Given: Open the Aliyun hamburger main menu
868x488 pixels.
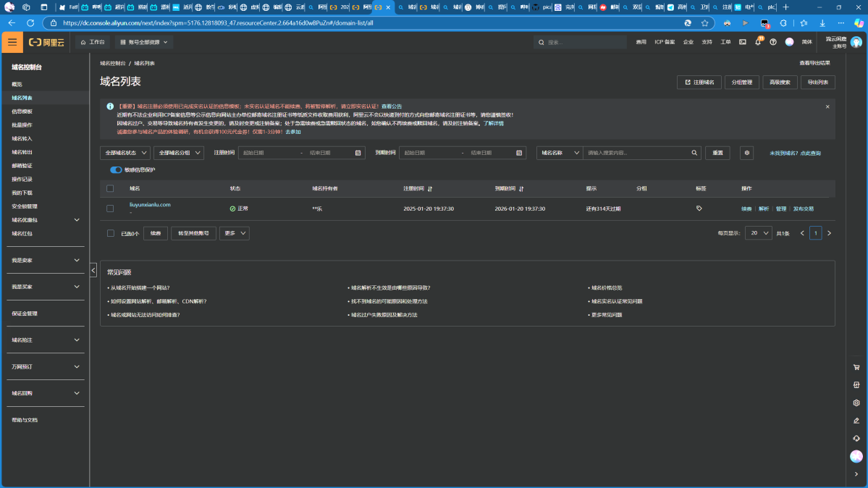Looking at the screenshot, I should 12,42.
